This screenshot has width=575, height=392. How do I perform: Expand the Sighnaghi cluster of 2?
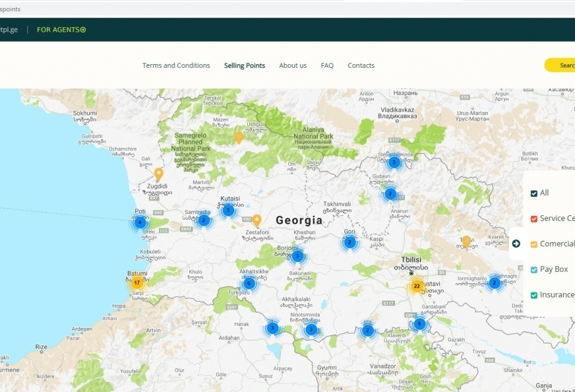[x=494, y=282]
